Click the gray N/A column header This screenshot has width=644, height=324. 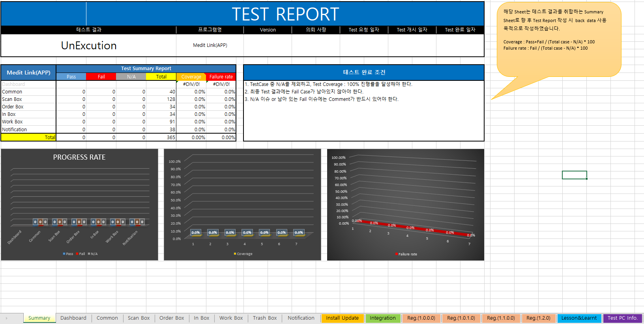(131, 77)
